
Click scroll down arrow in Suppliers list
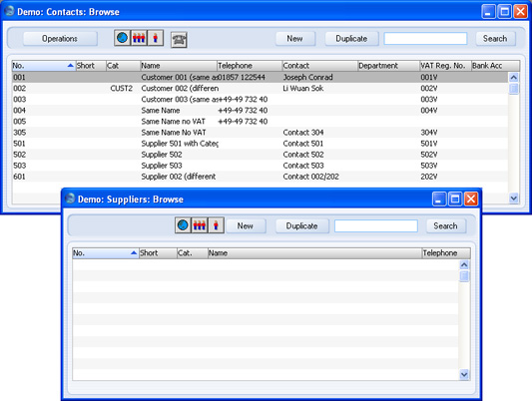coord(464,374)
